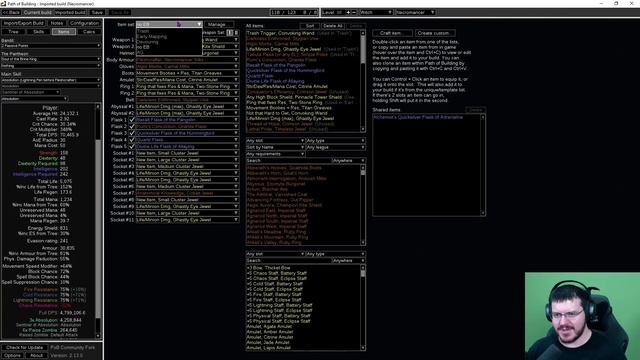Image resolution: width=640 pixels, height=360 pixels.
Task: Open the Notes section
Action: click(x=57, y=23)
